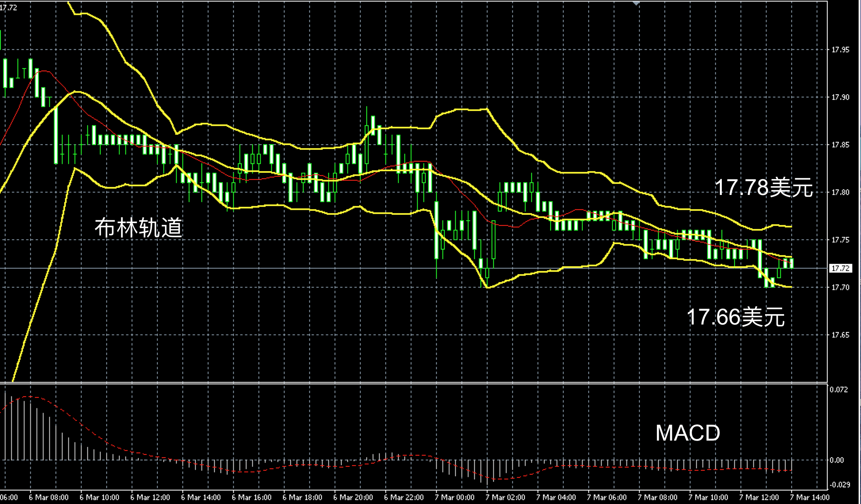Click the 7 Mar 06:00 time label
Screen dimensions: 861x504
[607, 497]
